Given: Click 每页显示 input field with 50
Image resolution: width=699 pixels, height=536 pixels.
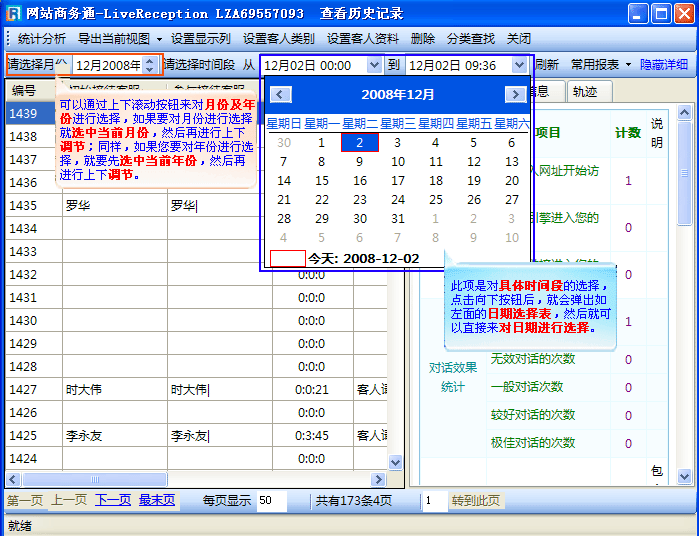Looking at the screenshot, I should pyautogui.click(x=275, y=500).
